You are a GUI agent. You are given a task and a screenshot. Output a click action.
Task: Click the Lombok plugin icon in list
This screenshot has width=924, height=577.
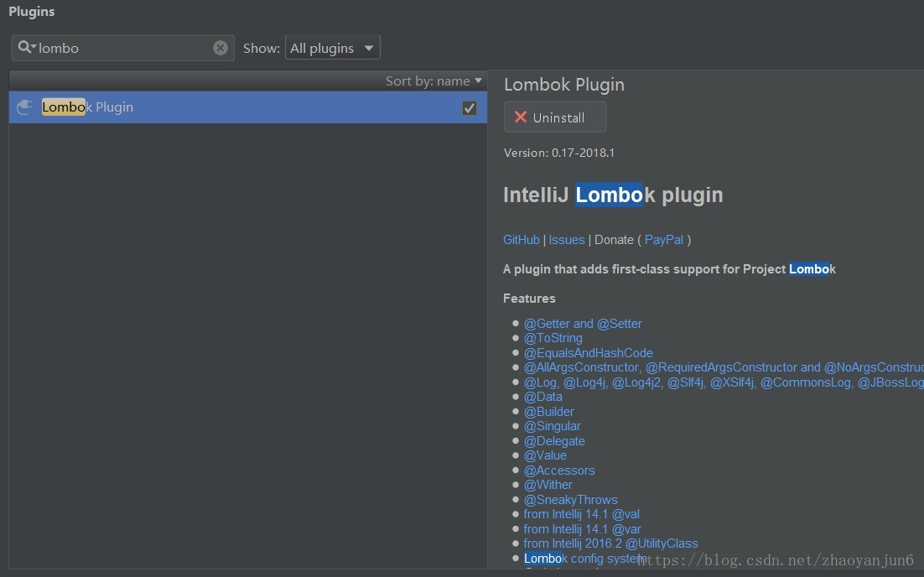click(24, 107)
